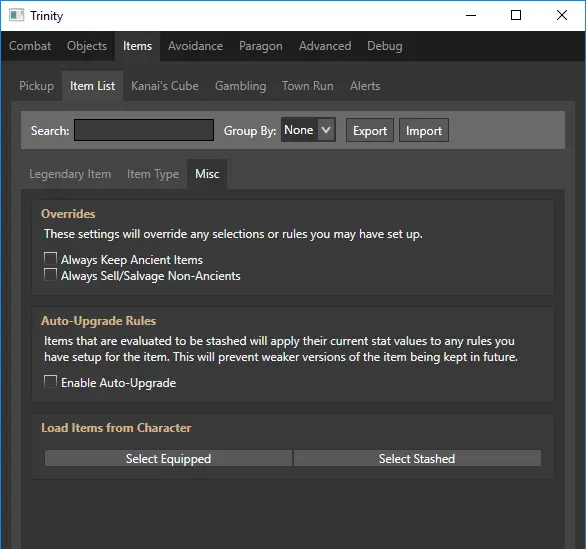Screen dimensions: 586x549
Task: Toggle the Enable Auto-Upgrade checkbox
Action: click(50, 382)
